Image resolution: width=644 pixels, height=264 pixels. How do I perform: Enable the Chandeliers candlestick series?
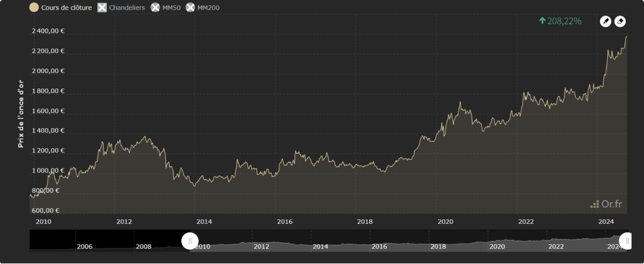pyautogui.click(x=127, y=8)
